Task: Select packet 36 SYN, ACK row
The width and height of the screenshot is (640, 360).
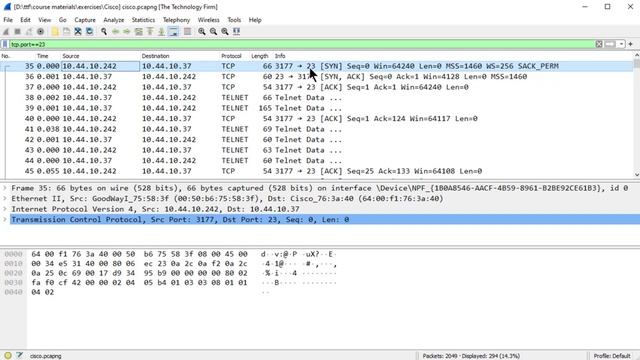Action: tap(317, 76)
